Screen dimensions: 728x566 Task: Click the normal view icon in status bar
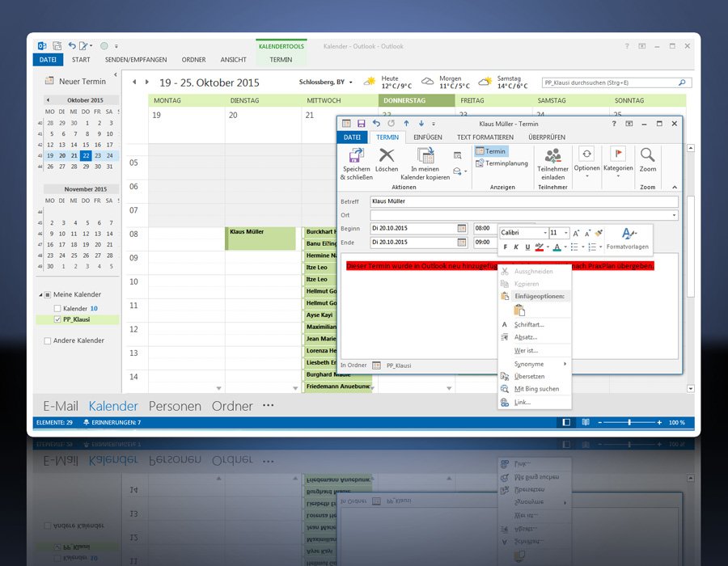coord(566,422)
